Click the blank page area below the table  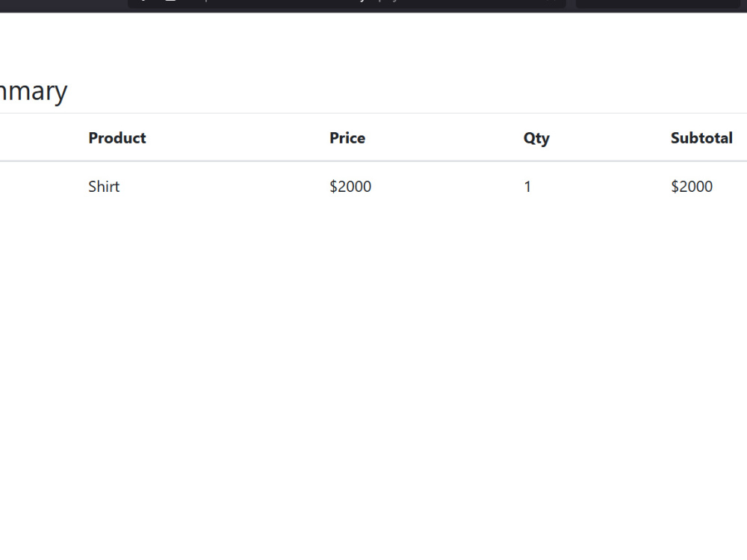[x=373, y=381]
